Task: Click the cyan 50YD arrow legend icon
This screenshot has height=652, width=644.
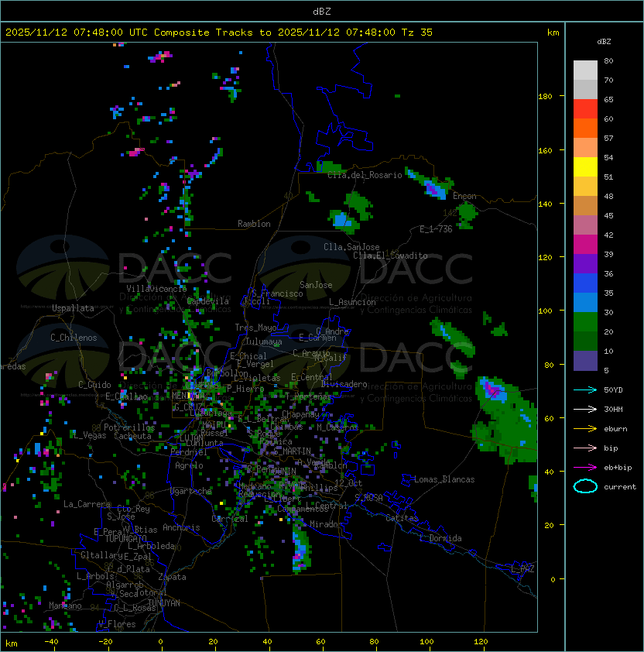Action: (x=585, y=390)
